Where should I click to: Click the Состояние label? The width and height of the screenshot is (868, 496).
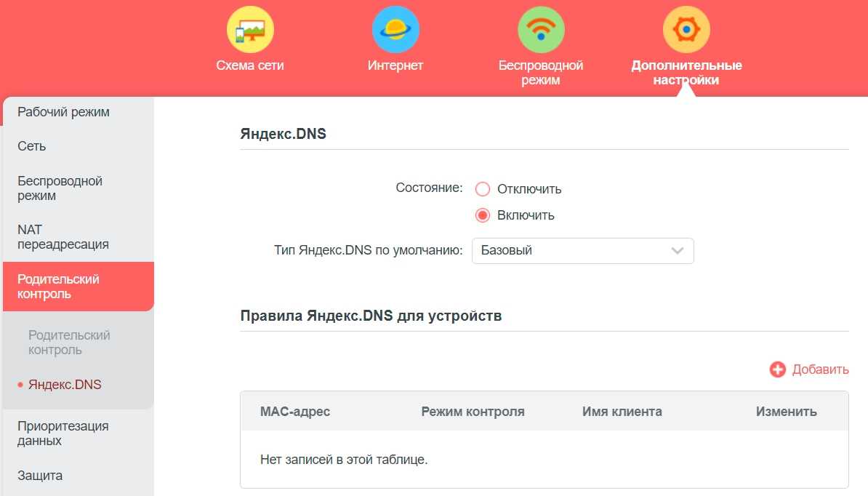(x=429, y=188)
